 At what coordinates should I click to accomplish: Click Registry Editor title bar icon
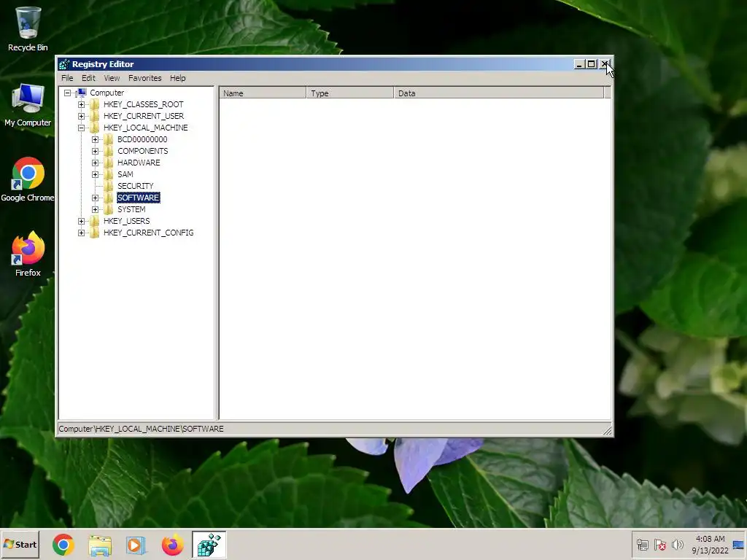64,64
